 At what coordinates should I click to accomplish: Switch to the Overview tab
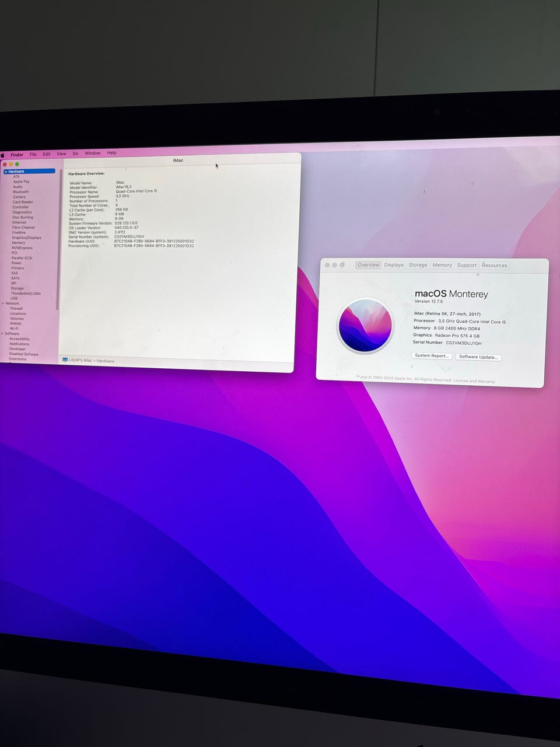coord(368,265)
